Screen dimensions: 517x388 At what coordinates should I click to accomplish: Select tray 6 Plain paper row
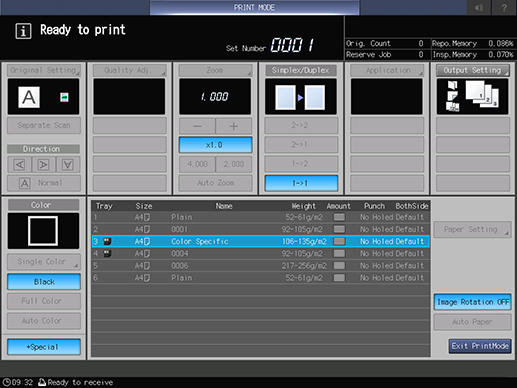point(261,278)
